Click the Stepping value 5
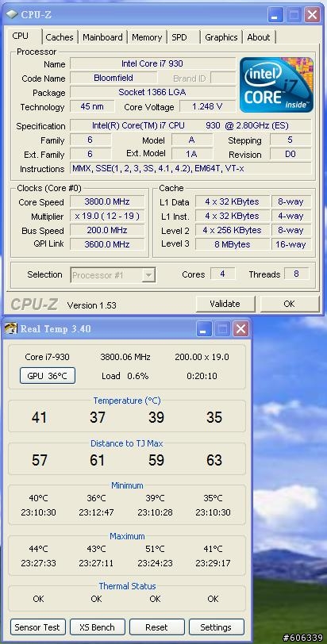 click(x=290, y=140)
